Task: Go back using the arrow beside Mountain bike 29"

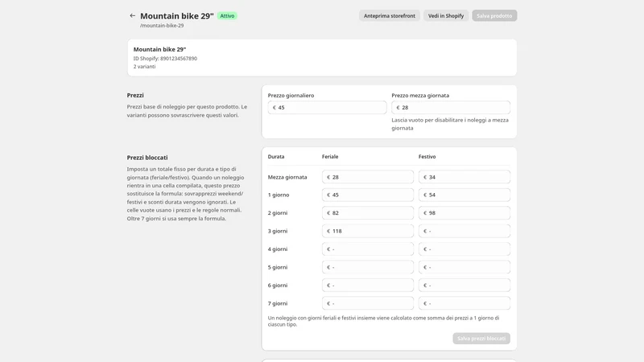Action: 132,15
